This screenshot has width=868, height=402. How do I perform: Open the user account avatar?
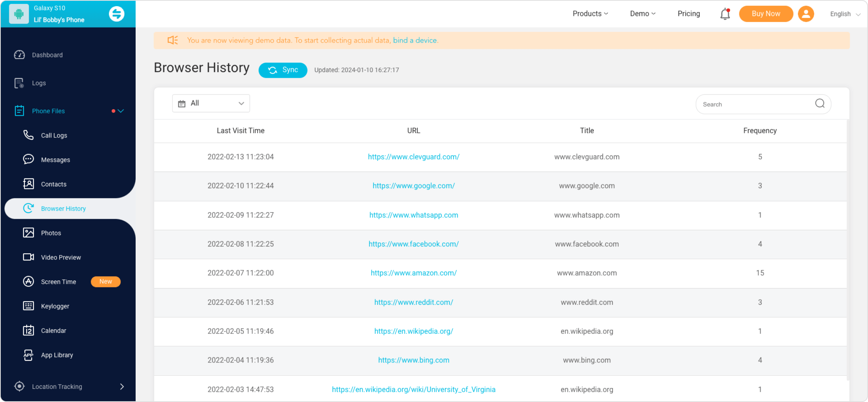tap(806, 14)
